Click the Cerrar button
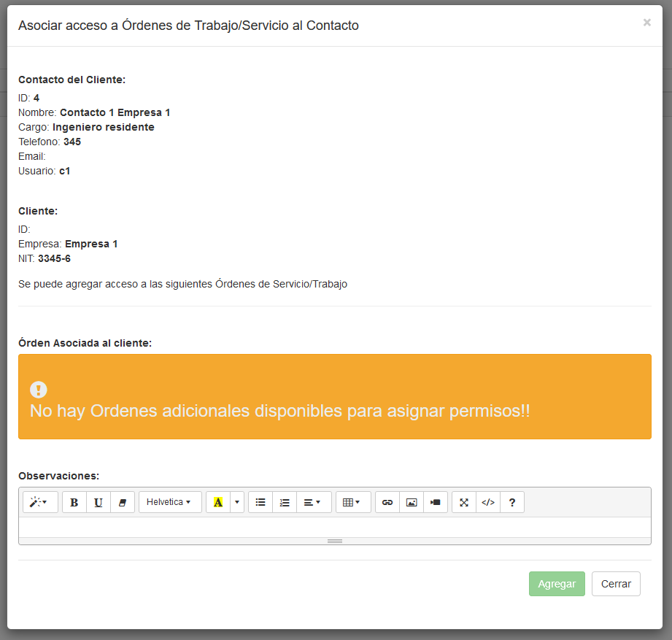The width and height of the screenshot is (672, 640). pyautogui.click(x=616, y=584)
